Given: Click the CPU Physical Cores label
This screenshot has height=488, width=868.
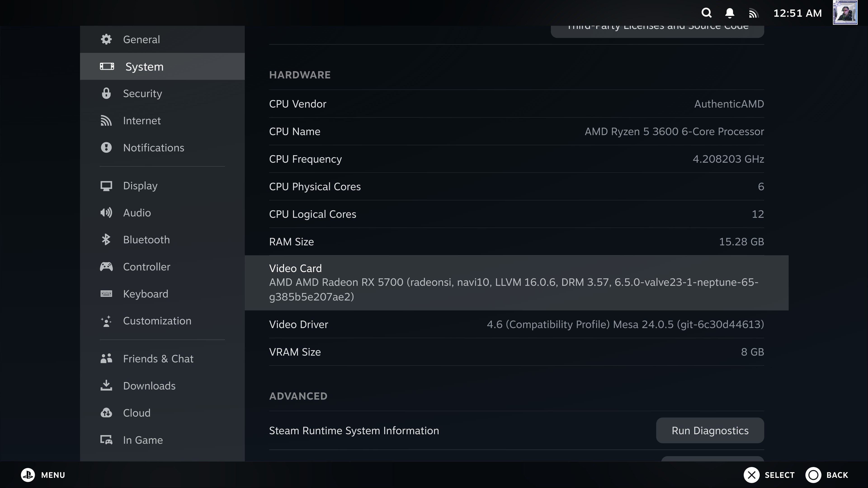Looking at the screenshot, I should (315, 187).
